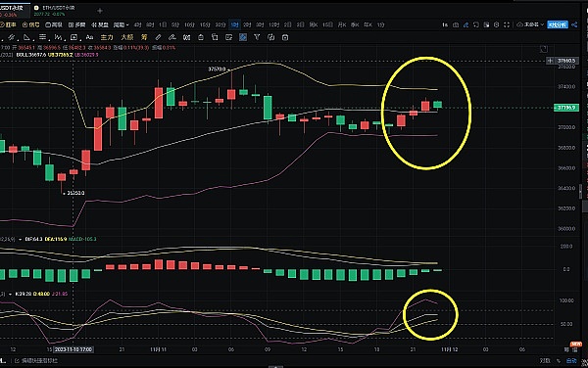This screenshot has width=588, height=368.
Task: Select the triangle shape drawing tool
Action: point(26,37)
